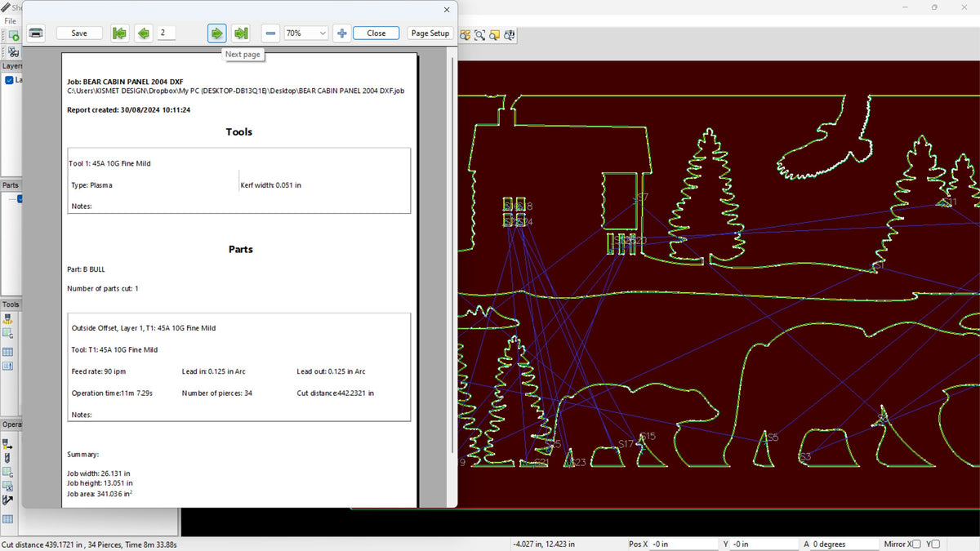Click the cut distance status bar text
The width and height of the screenshot is (980, 551).
point(90,544)
